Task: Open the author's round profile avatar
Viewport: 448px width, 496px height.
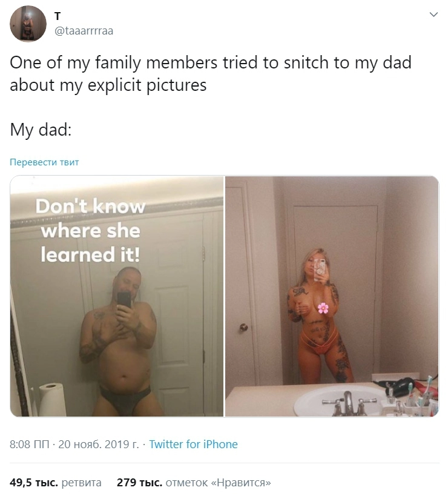Action: click(28, 24)
